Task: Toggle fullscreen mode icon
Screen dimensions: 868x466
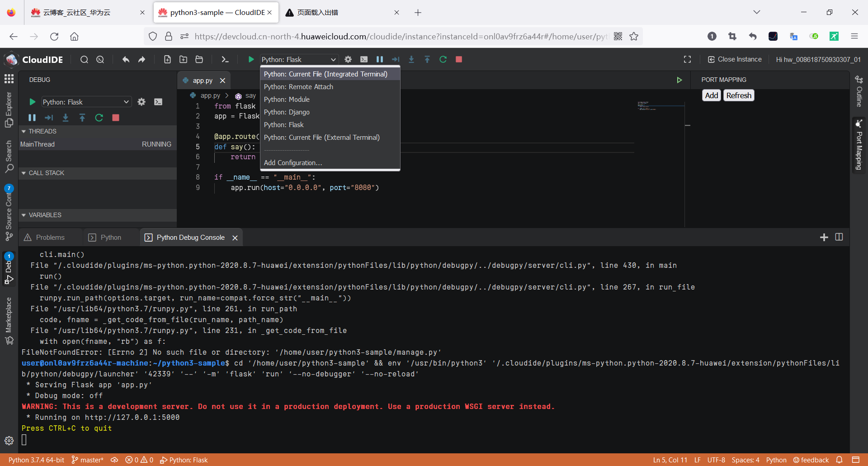Action: point(687,59)
